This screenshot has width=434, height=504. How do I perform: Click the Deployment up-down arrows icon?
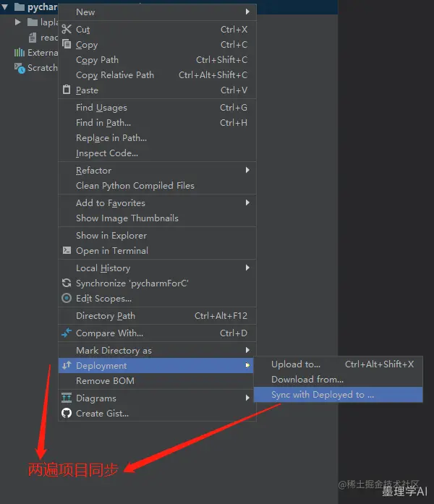point(67,365)
